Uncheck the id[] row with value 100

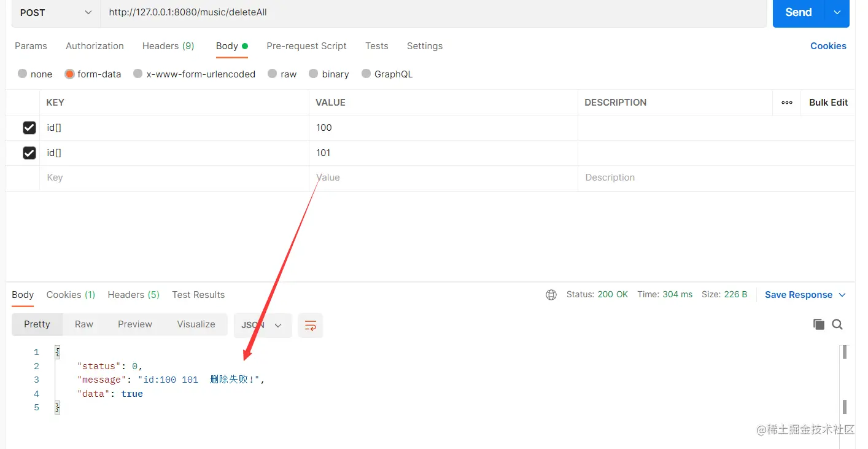click(29, 128)
